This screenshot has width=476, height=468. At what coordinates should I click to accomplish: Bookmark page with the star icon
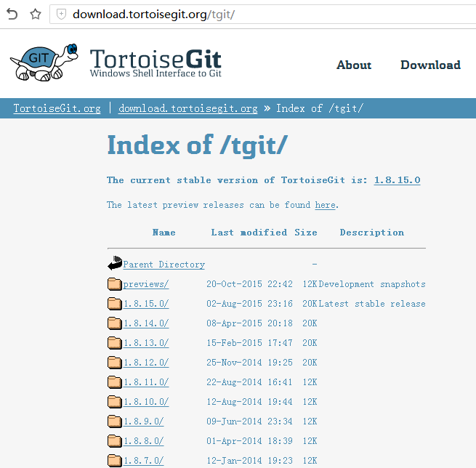coord(36,15)
